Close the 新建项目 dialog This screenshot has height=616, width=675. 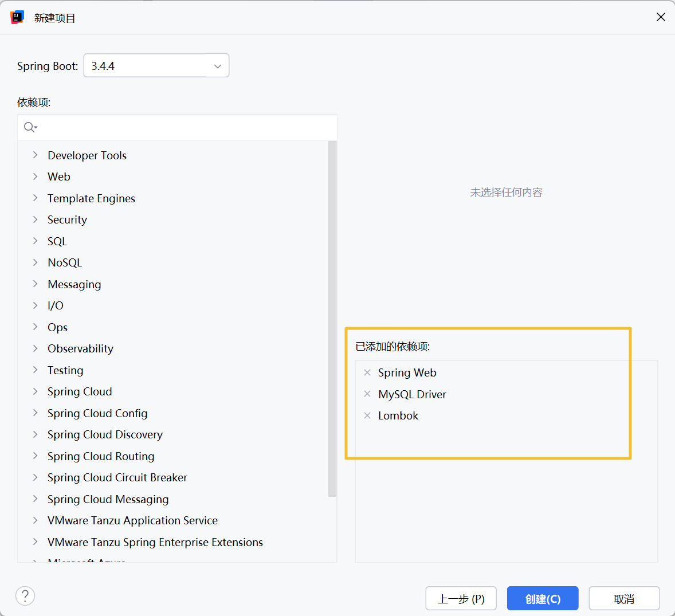pyautogui.click(x=661, y=17)
